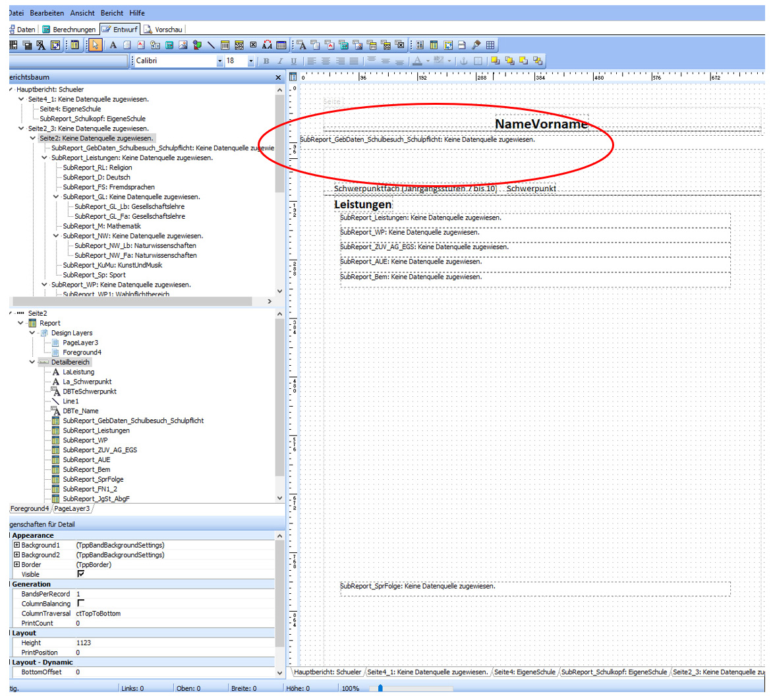Select the Image component tool
773x700 pixels.
point(183,45)
